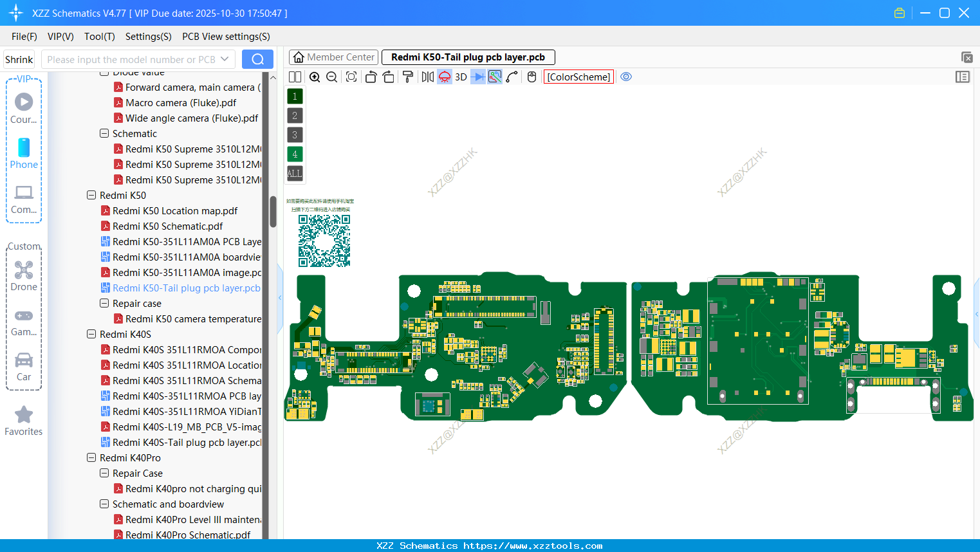Open the 3D view

pyautogui.click(x=461, y=77)
